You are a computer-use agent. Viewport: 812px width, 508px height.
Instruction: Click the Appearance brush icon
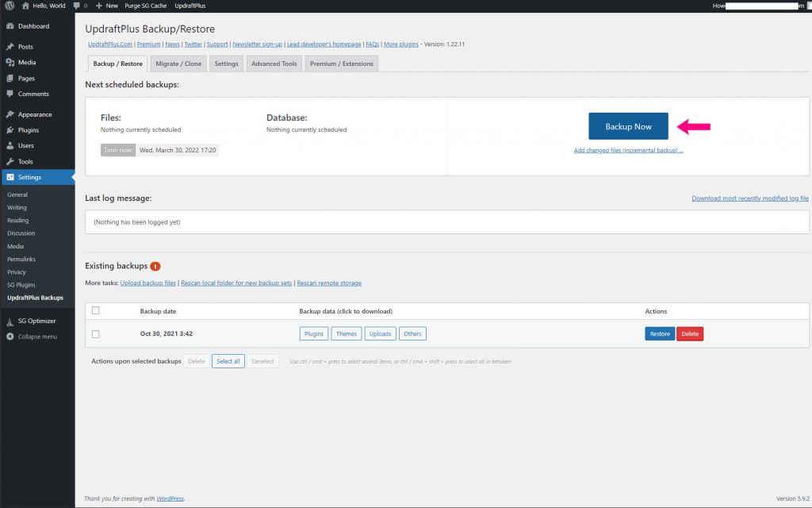[10, 114]
